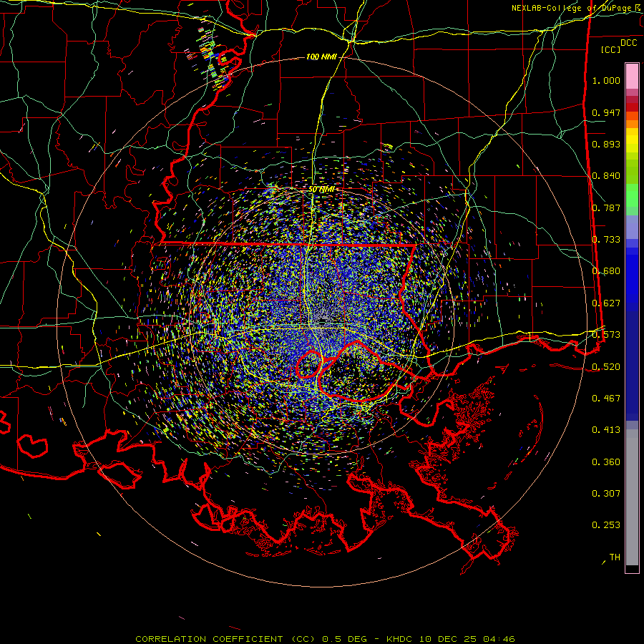Pick the pink segment of the color bar
The height and width of the screenshot is (644, 644).
[x=632, y=76]
